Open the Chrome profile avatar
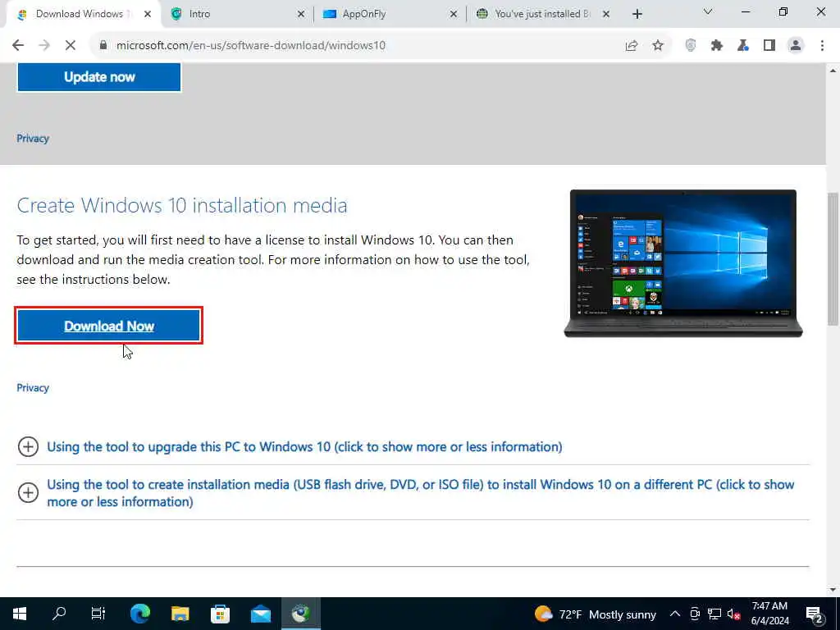 (x=796, y=46)
